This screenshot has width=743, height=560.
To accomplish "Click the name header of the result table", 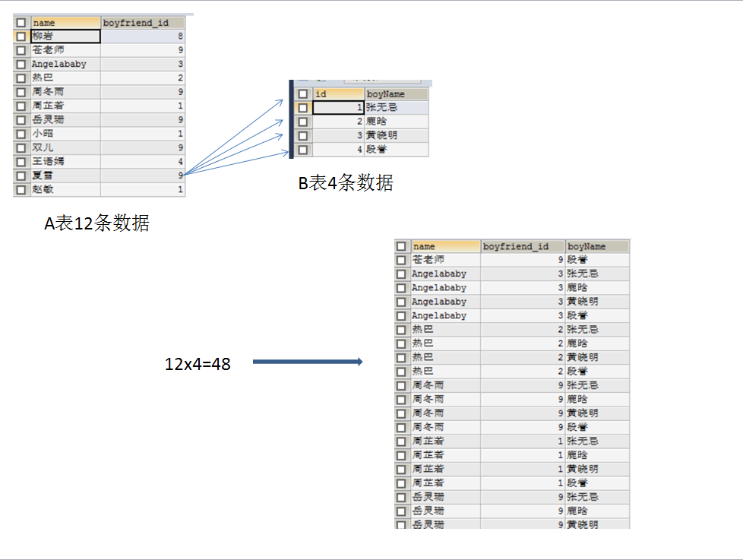I will coord(445,246).
